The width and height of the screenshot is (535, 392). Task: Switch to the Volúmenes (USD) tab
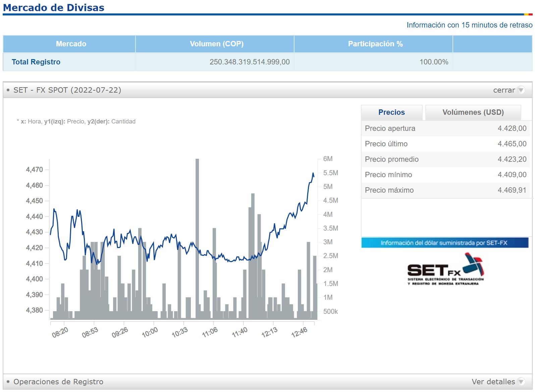point(473,112)
